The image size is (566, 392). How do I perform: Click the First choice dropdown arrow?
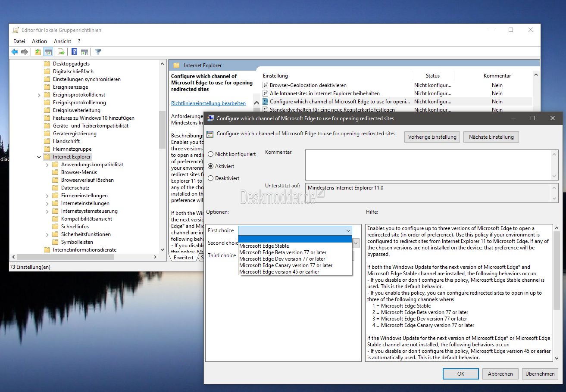pos(348,231)
